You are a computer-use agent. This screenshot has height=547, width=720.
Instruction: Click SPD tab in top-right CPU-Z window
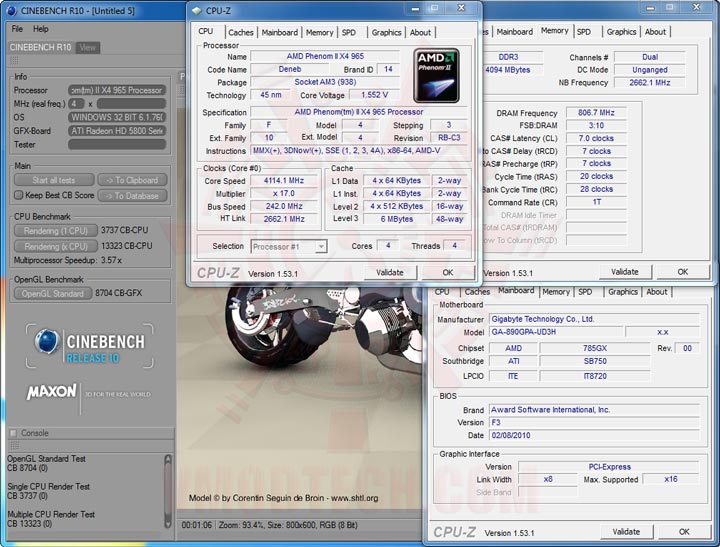point(584,32)
